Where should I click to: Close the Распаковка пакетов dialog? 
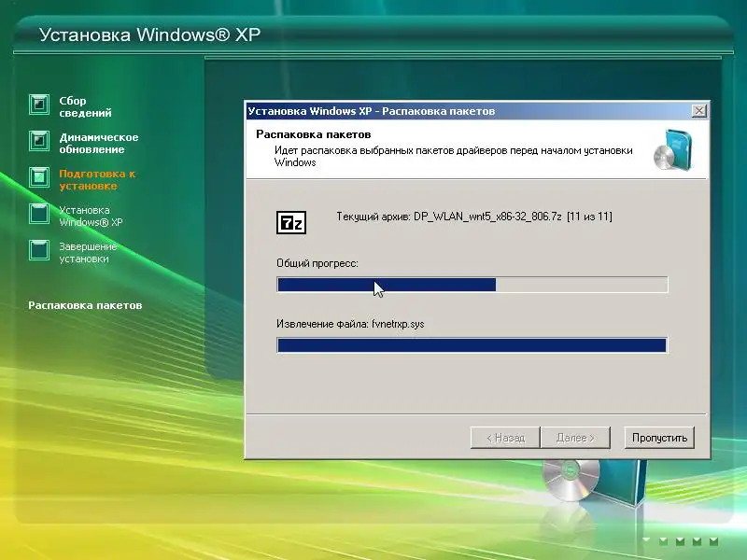698,111
